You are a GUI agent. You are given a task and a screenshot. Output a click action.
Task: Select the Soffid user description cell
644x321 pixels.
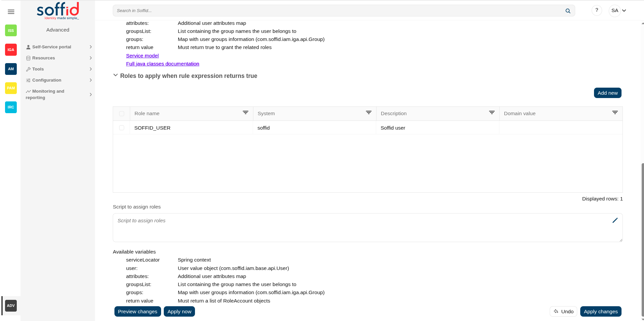pyautogui.click(x=438, y=128)
